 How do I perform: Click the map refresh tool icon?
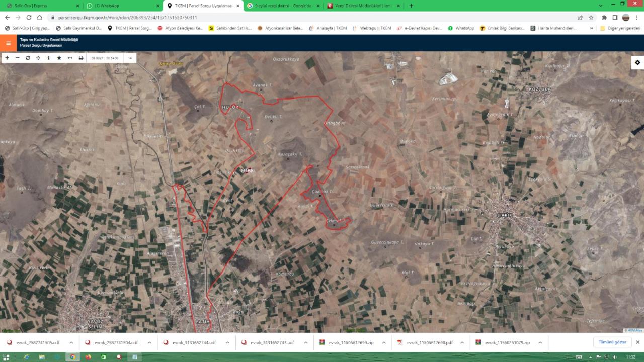28,58
